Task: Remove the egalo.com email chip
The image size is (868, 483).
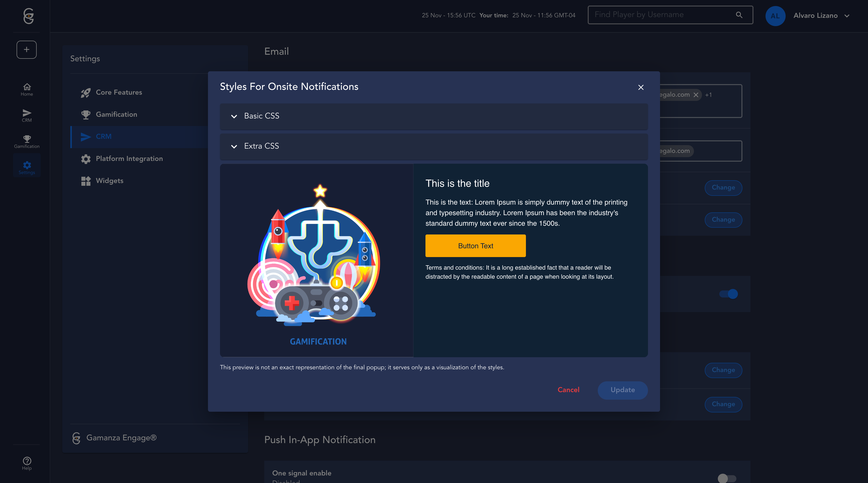Action: pyautogui.click(x=696, y=95)
